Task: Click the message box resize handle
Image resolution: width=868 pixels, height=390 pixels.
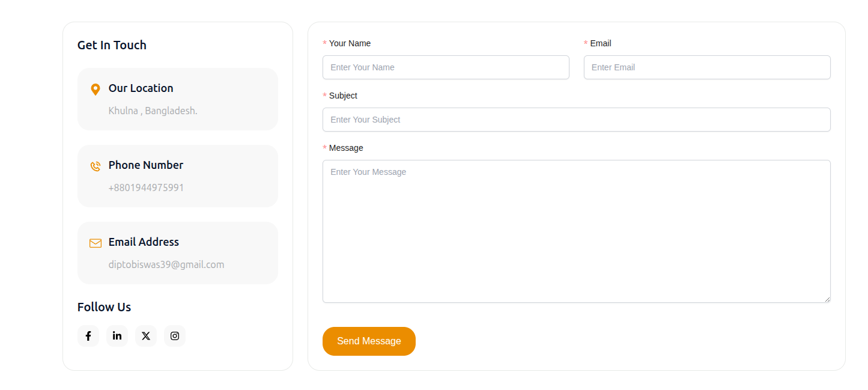Action: 827,299
